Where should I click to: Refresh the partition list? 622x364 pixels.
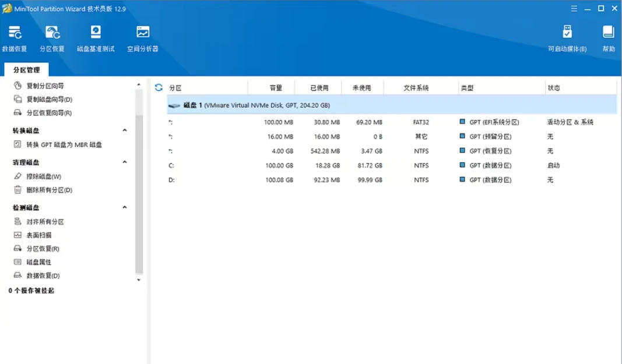click(159, 87)
